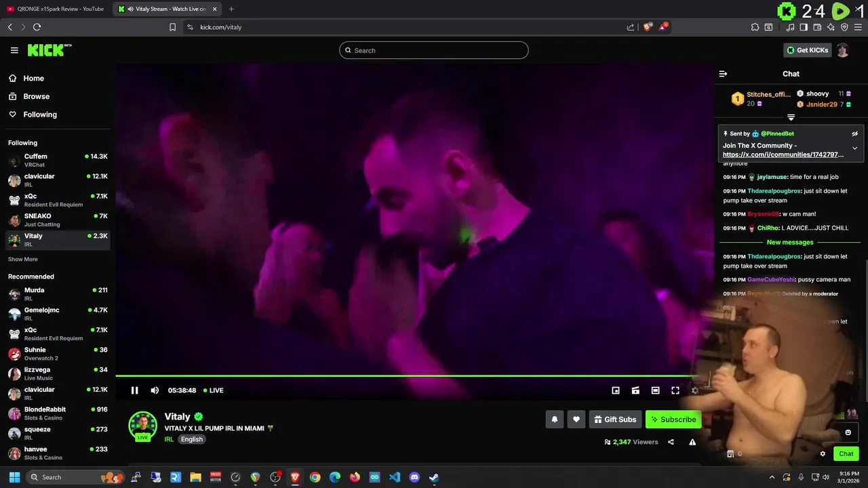This screenshot has height=488, width=868.
Task: Open the chat channel shop icon
Action: 730,454
